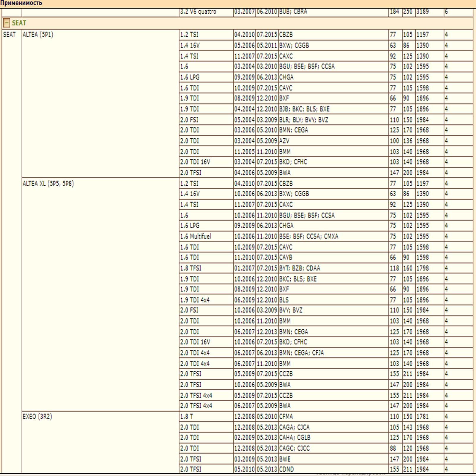This screenshot has height=476, width=476.
Task: Select the EXEO (3R2) model cell
Action: [37, 416]
